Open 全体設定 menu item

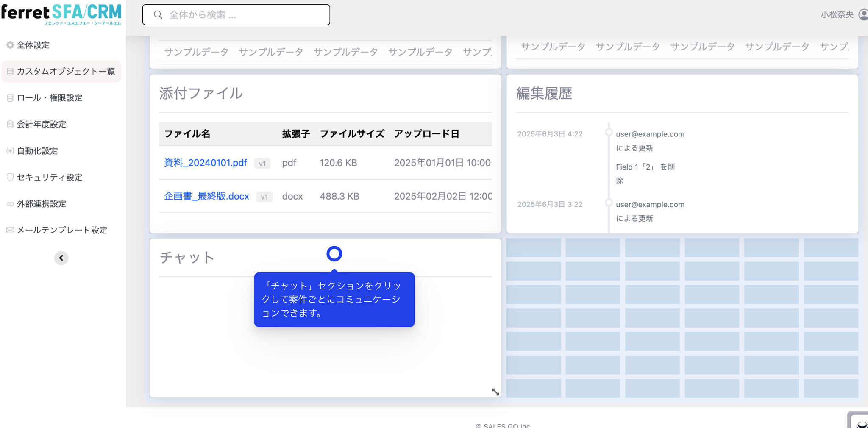coord(33,45)
